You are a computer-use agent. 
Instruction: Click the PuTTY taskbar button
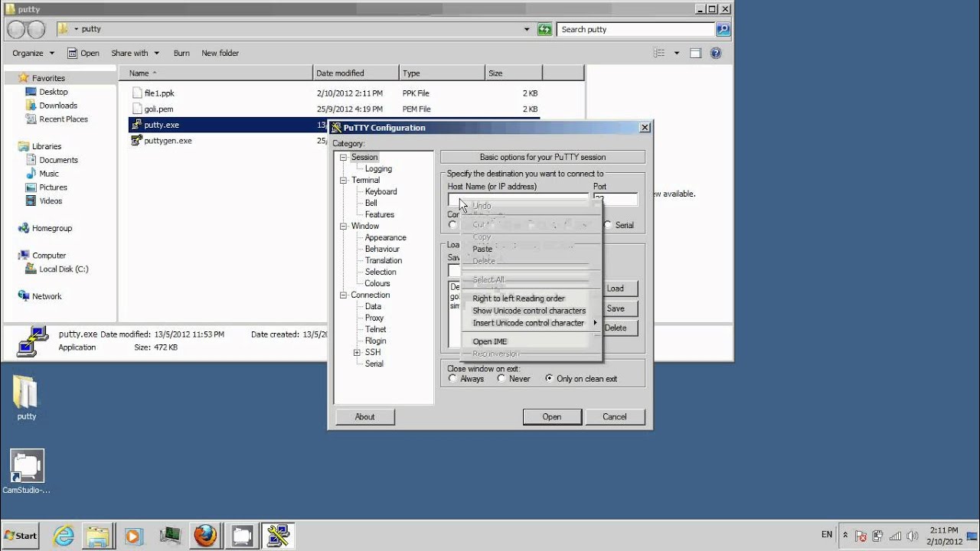click(277, 536)
